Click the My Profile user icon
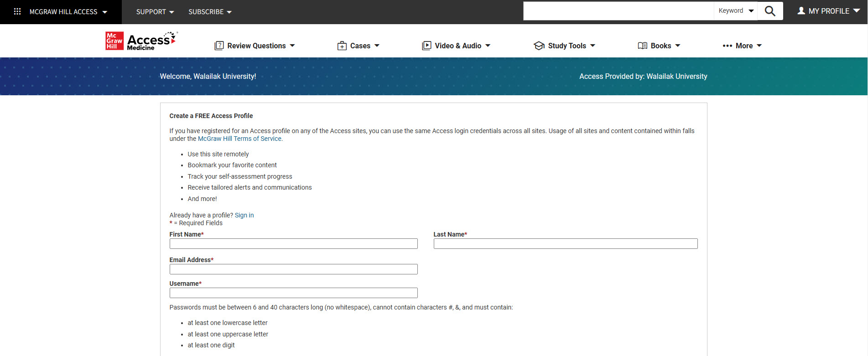Screen dimensions: 868x356 [801, 11]
